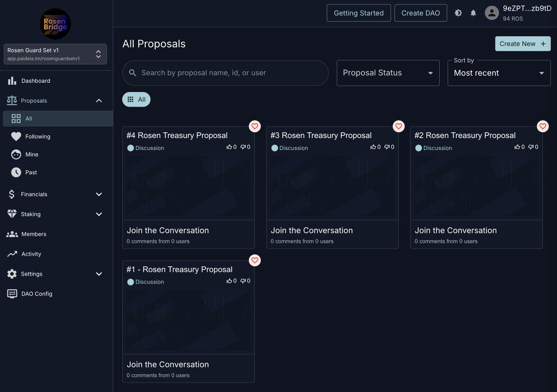Open #2 Rosen Treasury Proposal title
557x392 pixels.
coord(465,135)
